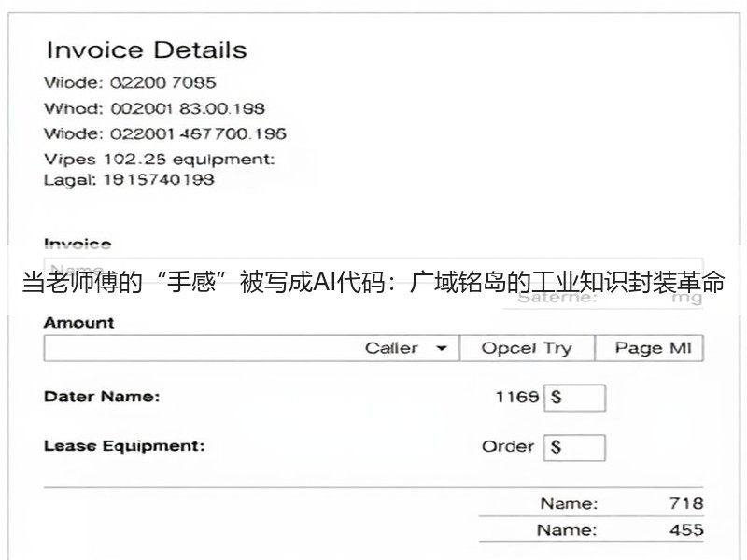Select the Viiode: 02200 7095 line
747x560 pixels.
point(130,83)
